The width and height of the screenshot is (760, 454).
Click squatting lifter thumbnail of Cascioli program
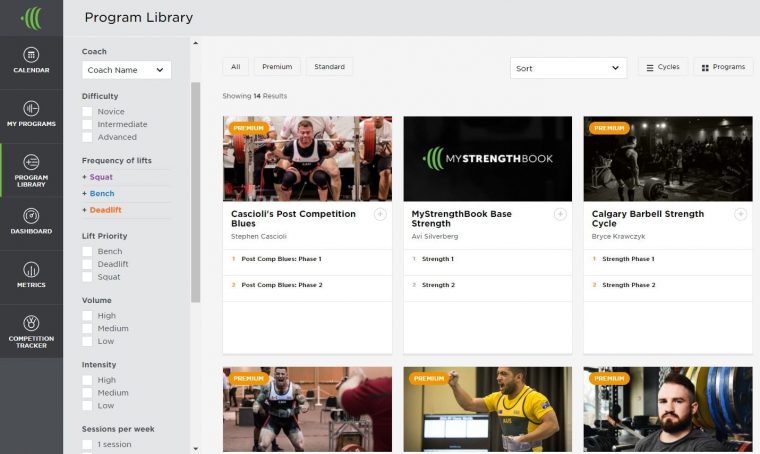pos(307,158)
